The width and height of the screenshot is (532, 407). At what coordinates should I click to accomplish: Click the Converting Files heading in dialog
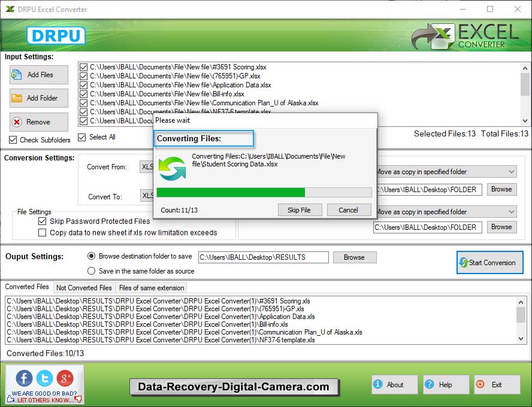189,139
